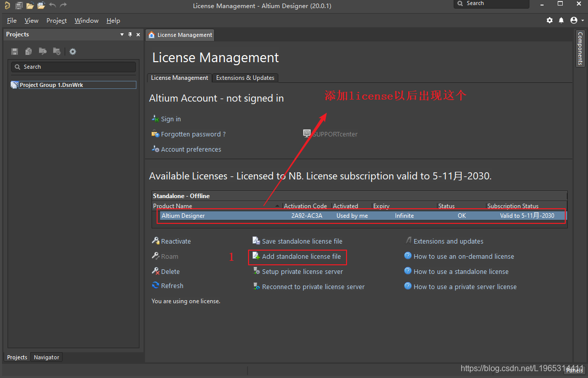Click the Projects panel compile documents icon

click(28, 52)
